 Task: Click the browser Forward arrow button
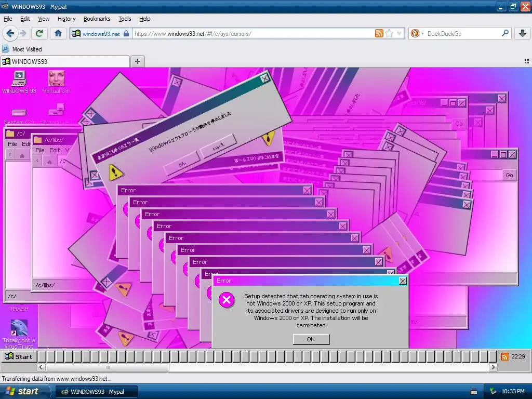(x=23, y=33)
